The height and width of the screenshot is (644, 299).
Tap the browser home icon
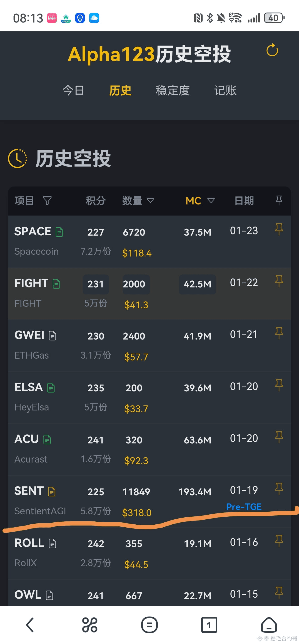(269, 625)
